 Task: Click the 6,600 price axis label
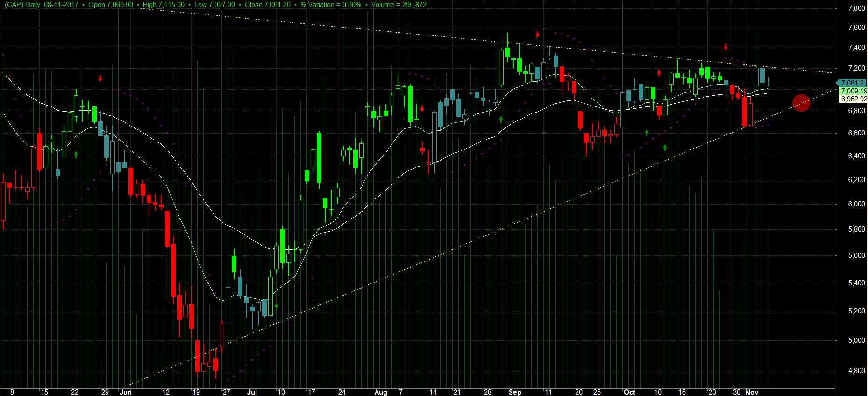[856, 133]
